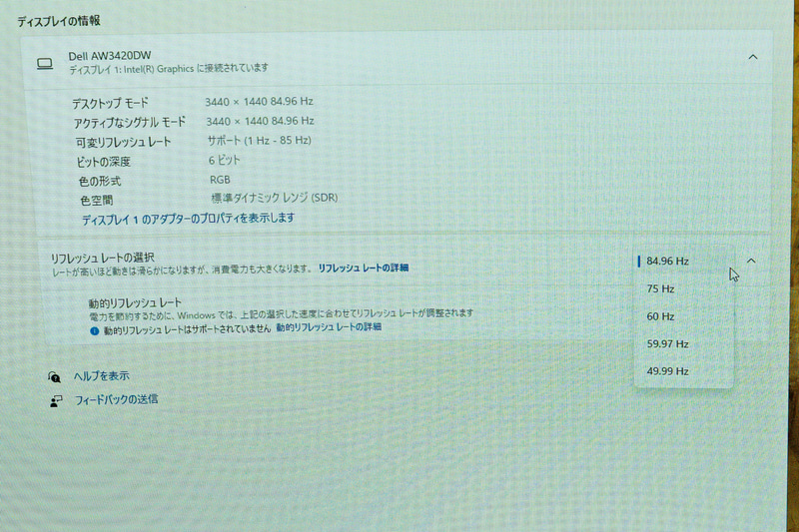Click the 可変リフレッシュ レート label
799x532 pixels.
coord(123,143)
